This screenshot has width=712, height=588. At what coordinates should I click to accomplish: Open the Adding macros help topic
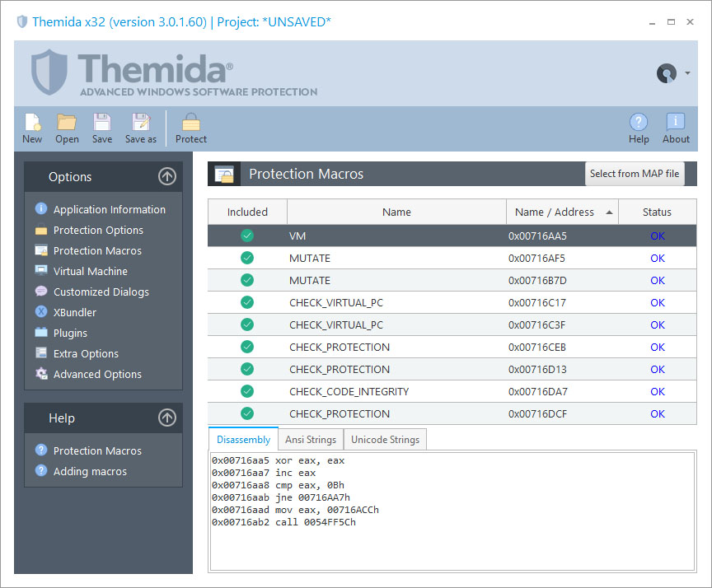click(x=92, y=471)
